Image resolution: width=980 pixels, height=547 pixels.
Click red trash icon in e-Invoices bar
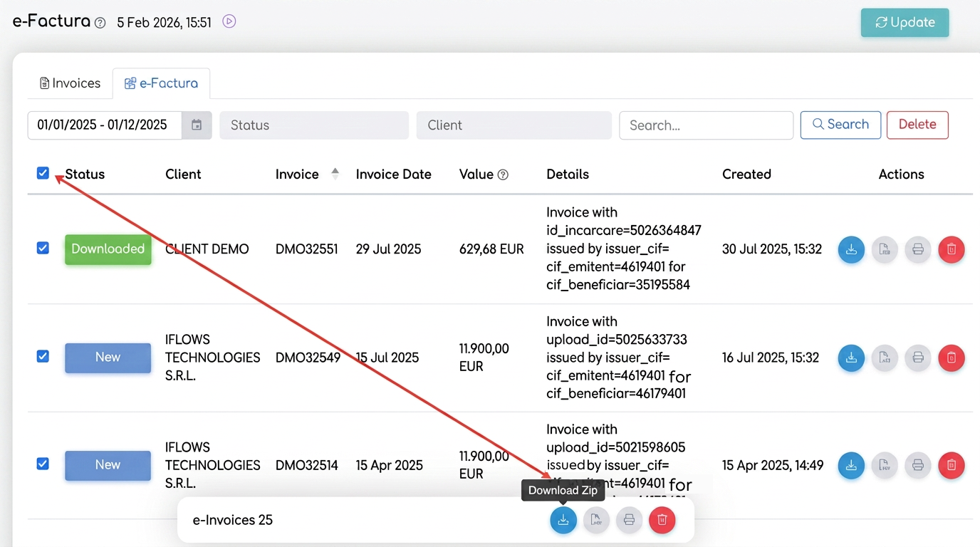click(662, 520)
